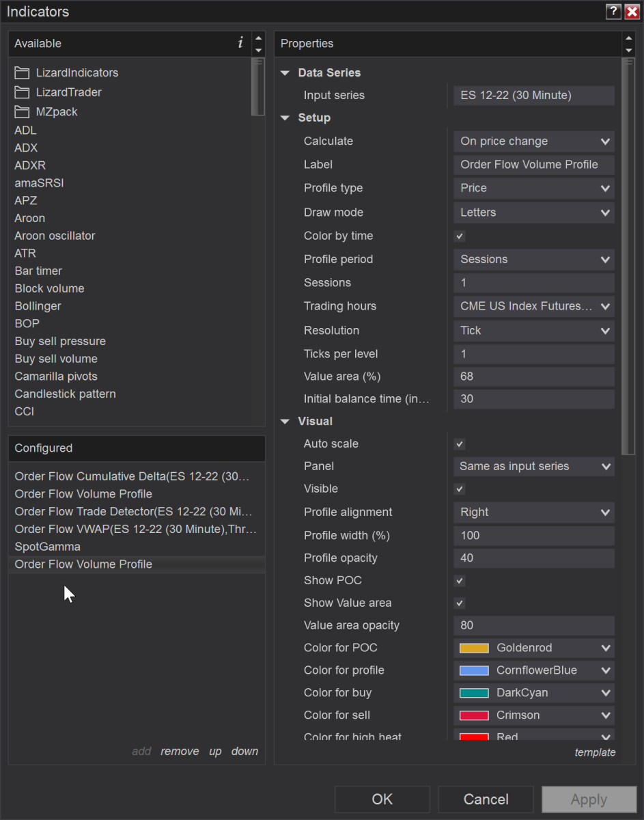This screenshot has width=644, height=820.
Task: Collapse the Data Series section arrow
Action: click(x=285, y=73)
